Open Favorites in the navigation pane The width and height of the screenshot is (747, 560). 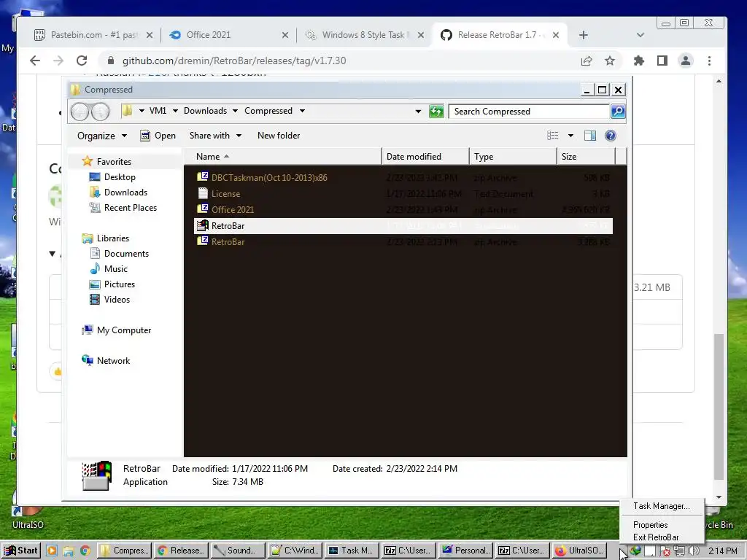coord(114,161)
